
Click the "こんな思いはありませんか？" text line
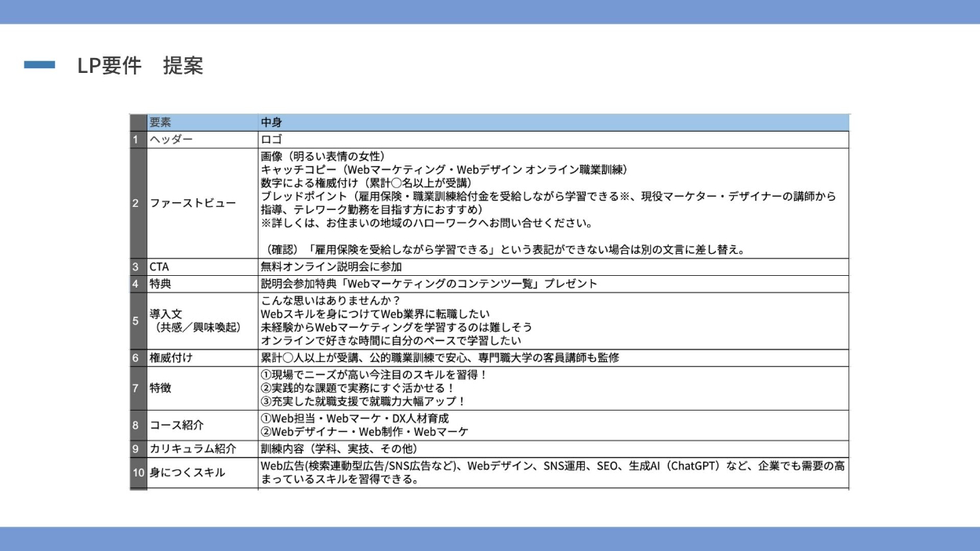point(330,301)
